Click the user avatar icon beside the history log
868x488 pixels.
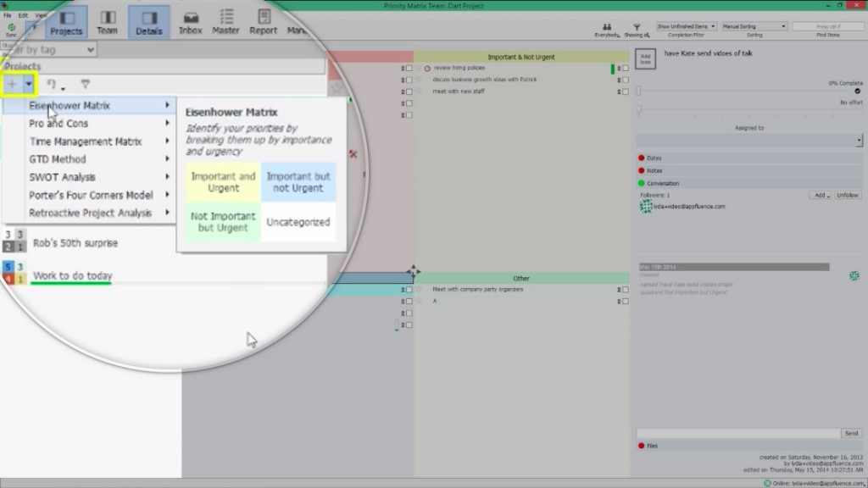pos(854,275)
